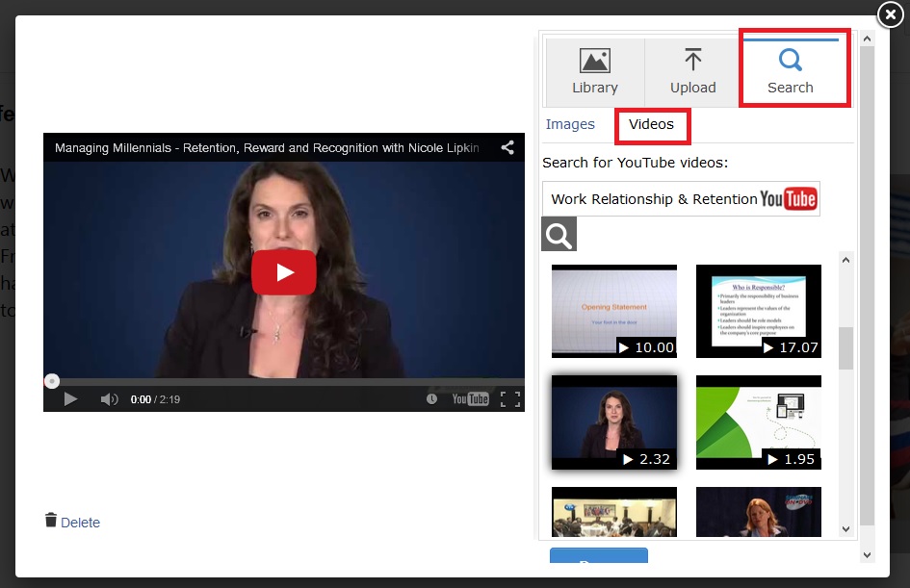Click the small play icon in player controls

(x=70, y=398)
